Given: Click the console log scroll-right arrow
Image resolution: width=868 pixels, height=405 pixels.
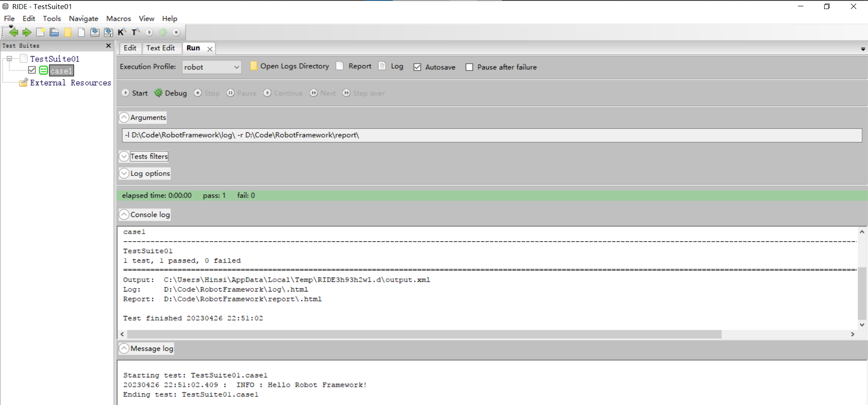Looking at the screenshot, I should click(x=853, y=334).
